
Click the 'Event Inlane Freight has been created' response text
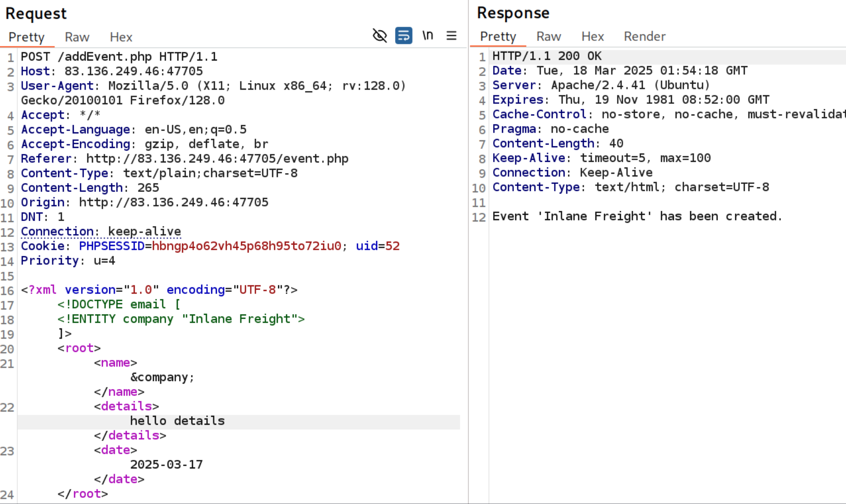[x=637, y=216]
